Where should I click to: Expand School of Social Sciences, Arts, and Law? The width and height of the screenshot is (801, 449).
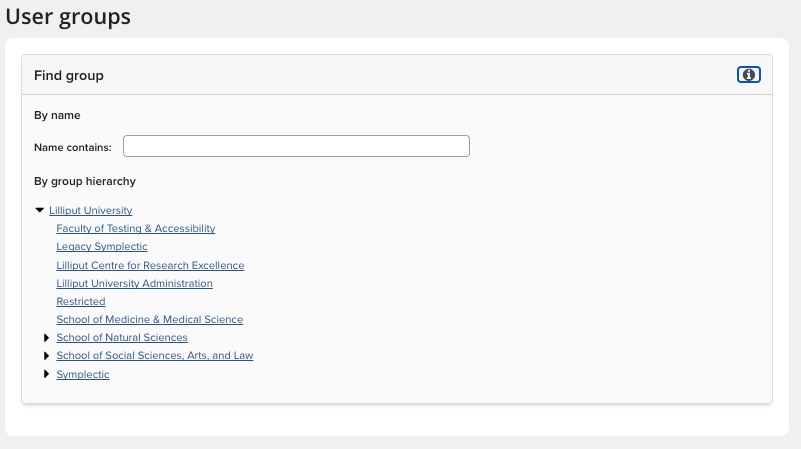(47, 356)
